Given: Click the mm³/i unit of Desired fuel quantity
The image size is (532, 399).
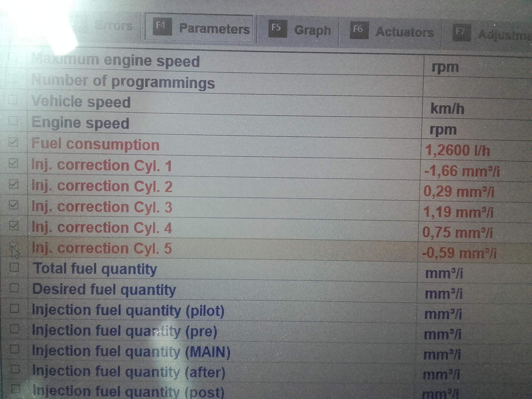Looking at the screenshot, I should click(x=443, y=294).
